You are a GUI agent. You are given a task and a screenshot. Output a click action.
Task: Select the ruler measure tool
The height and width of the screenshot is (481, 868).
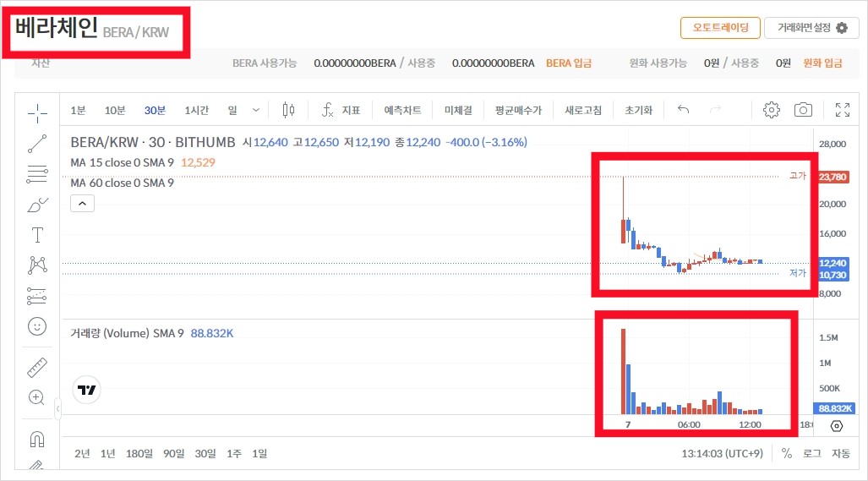click(x=37, y=368)
